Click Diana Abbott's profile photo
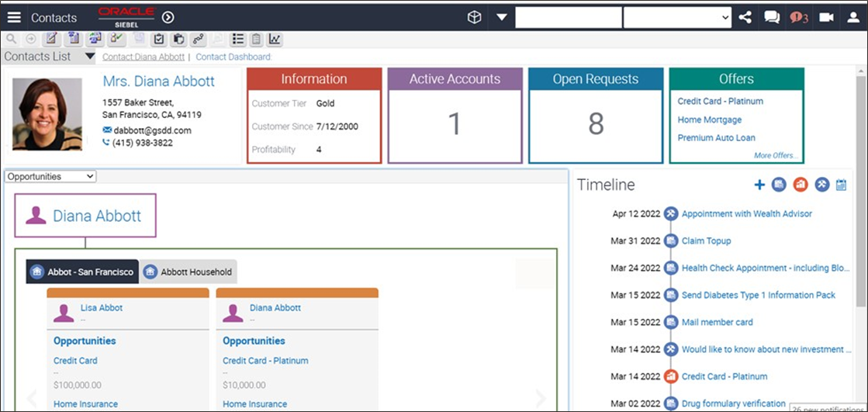The height and width of the screenshot is (412, 868). pyautogui.click(x=47, y=114)
